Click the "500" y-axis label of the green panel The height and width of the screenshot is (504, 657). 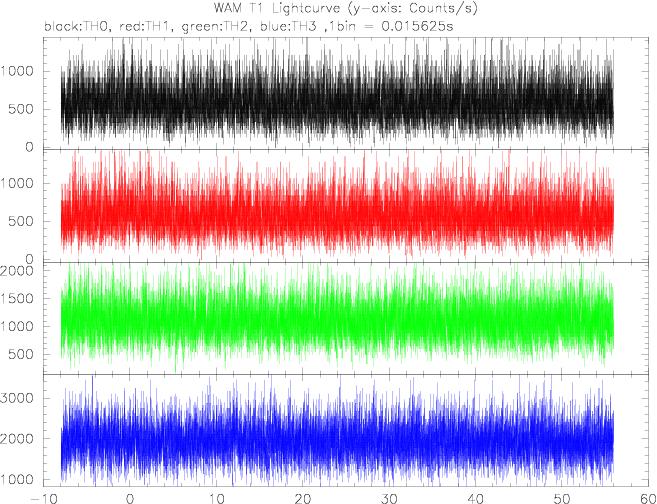pyautogui.click(x=21, y=354)
